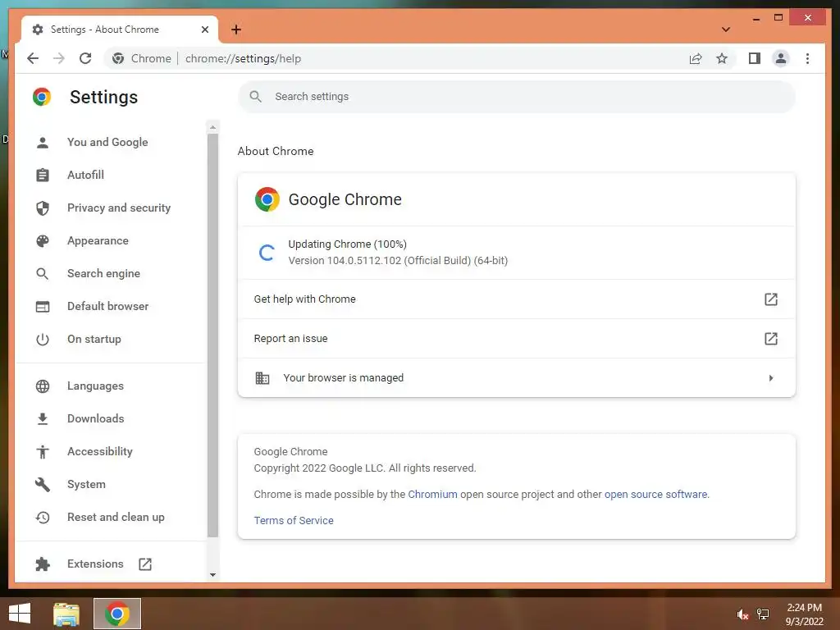Click the network tray icon
840x630 pixels.
click(763, 614)
